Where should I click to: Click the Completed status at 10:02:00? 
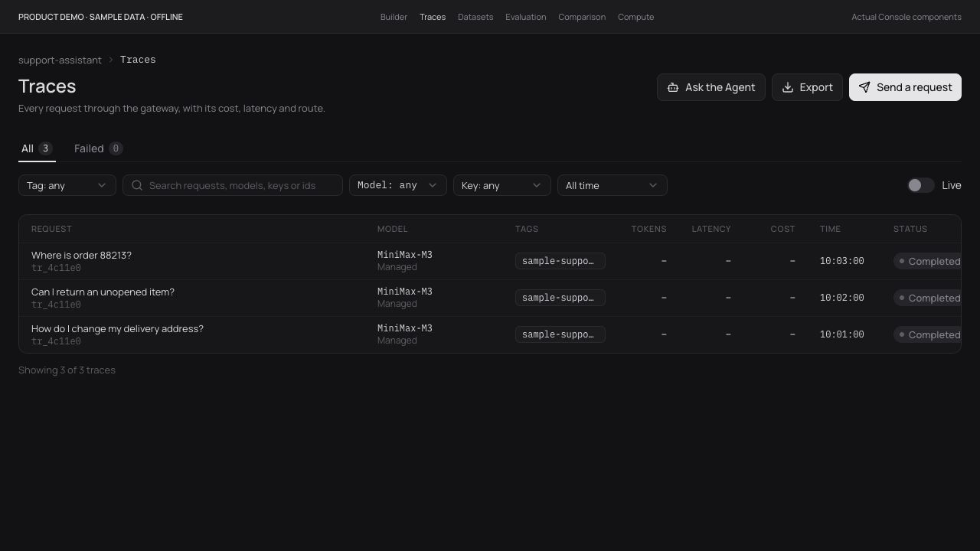tap(927, 298)
